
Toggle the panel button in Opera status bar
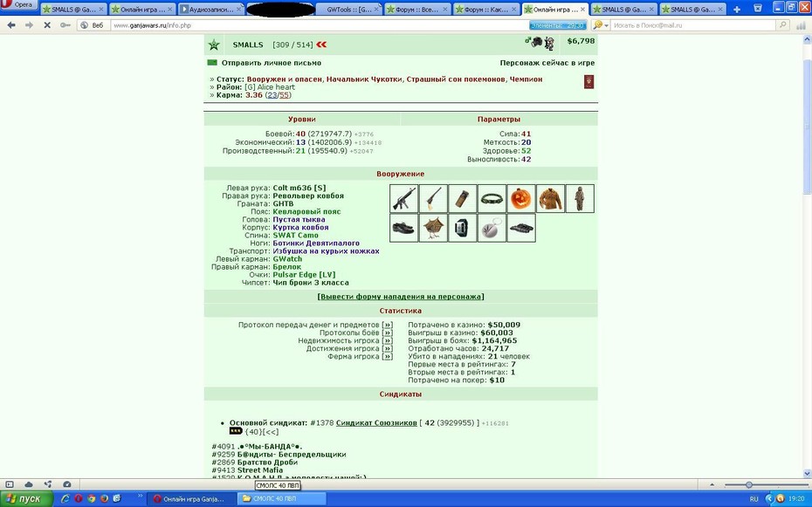point(10,484)
